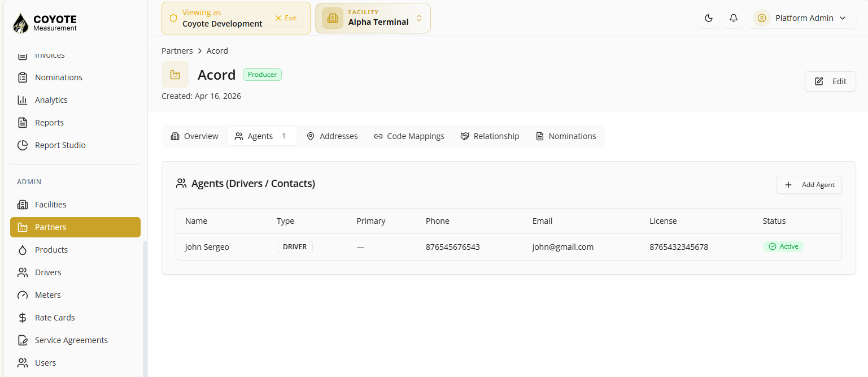Click the Users people icon in sidebar
868x377 pixels.
click(23, 363)
